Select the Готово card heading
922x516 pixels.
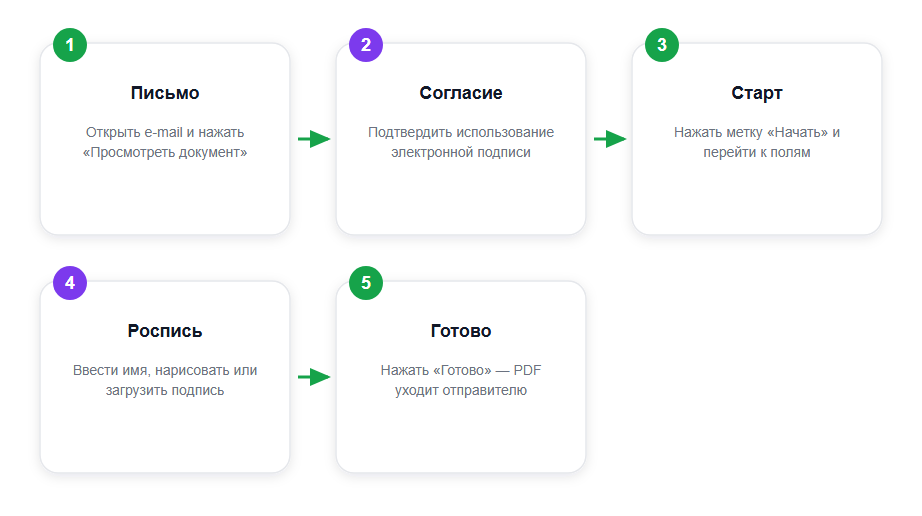pos(461,331)
